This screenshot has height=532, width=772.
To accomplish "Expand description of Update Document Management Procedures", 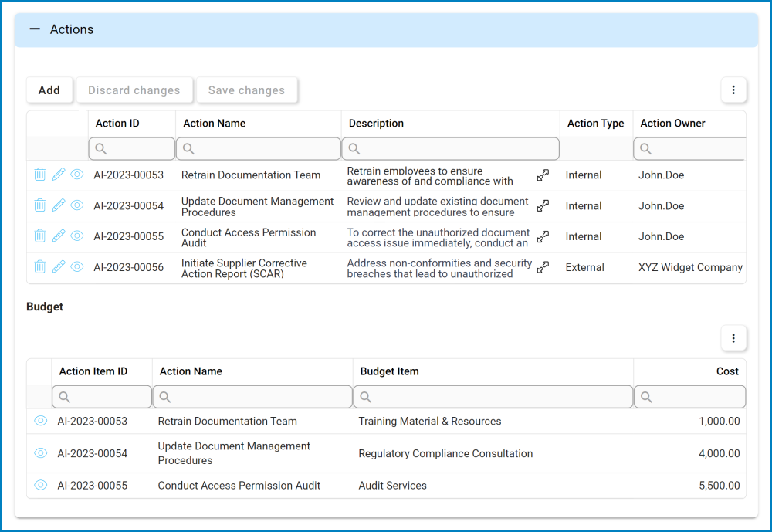I will click(x=543, y=205).
